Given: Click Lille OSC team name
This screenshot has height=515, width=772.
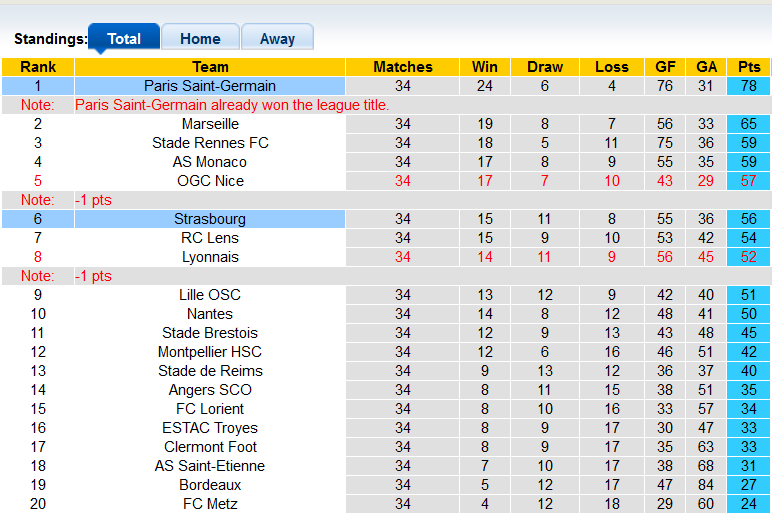Looking at the screenshot, I should 210,295.
